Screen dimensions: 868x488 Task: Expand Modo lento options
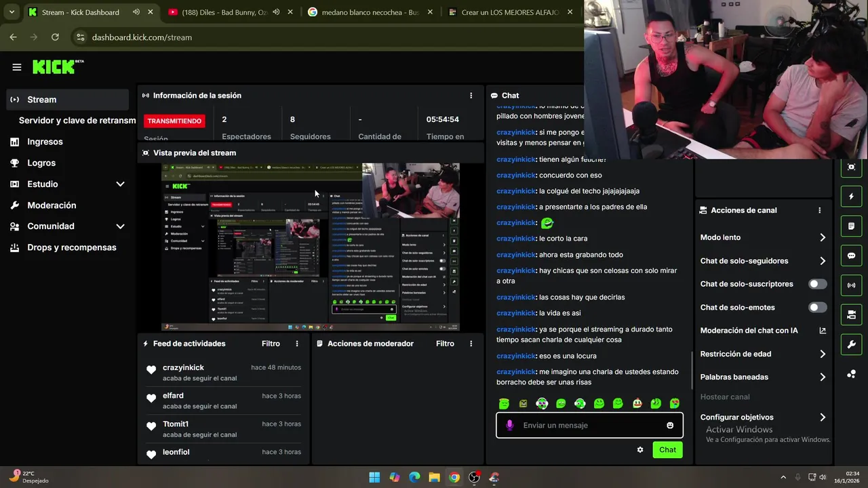click(823, 238)
